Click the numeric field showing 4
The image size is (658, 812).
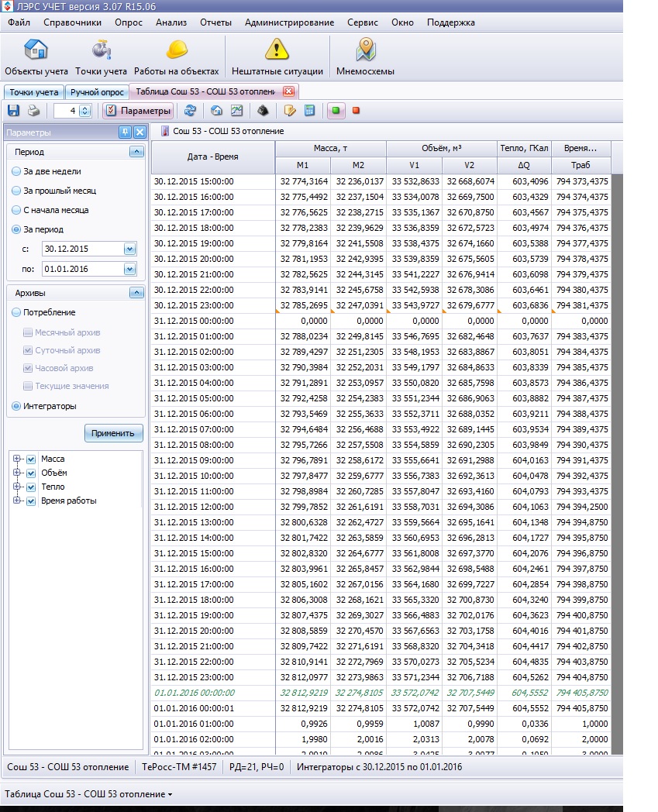(x=67, y=110)
